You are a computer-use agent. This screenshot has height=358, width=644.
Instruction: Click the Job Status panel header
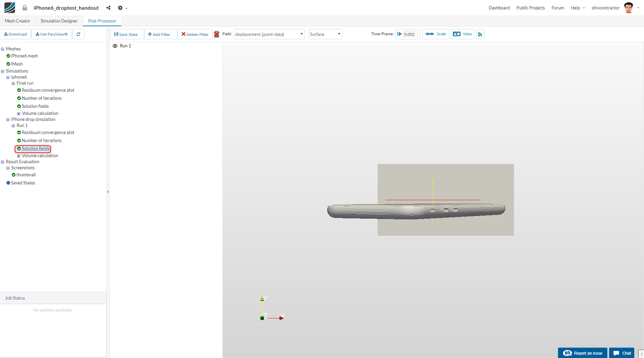pos(53,298)
